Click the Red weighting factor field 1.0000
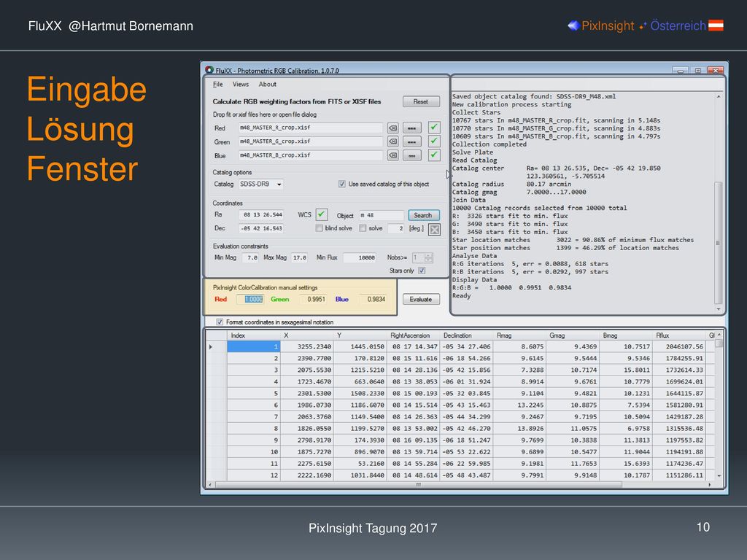 (x=250, y=299)
